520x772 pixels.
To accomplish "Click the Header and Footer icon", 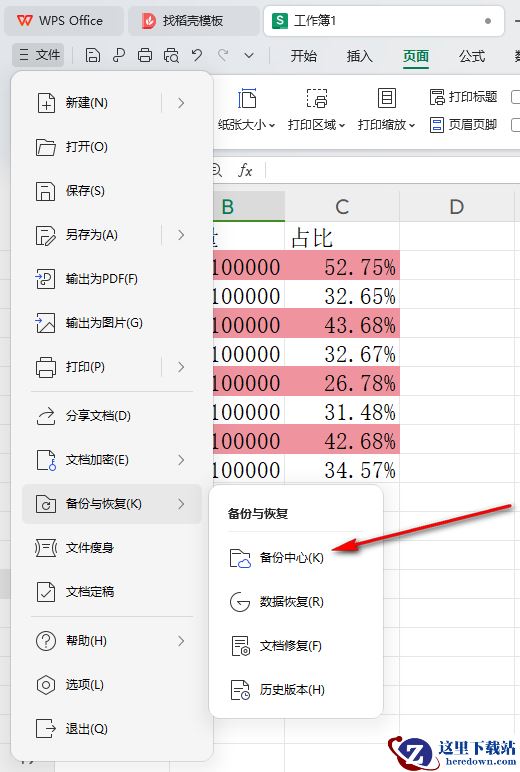I will tap(436, 125).
